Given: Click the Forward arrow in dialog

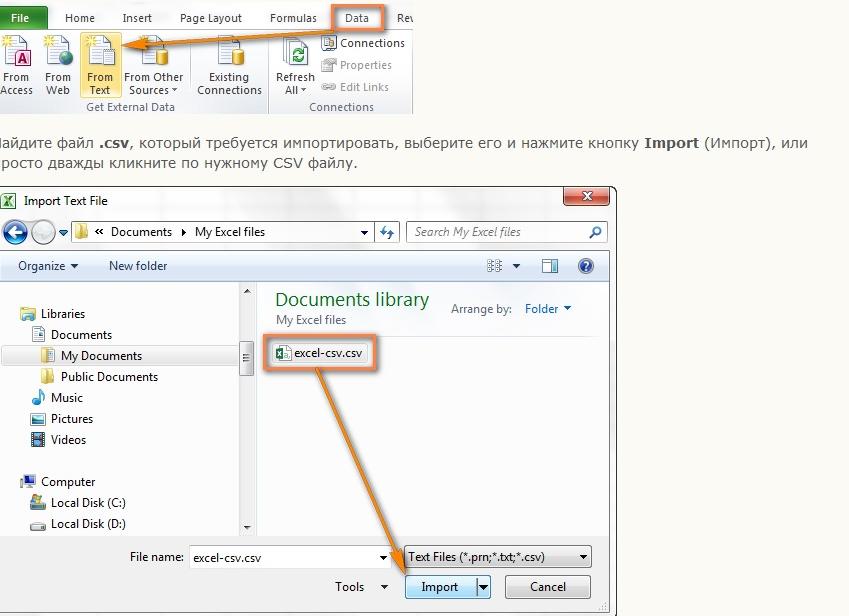Looking at the screenshot, I should pos(43,232).
